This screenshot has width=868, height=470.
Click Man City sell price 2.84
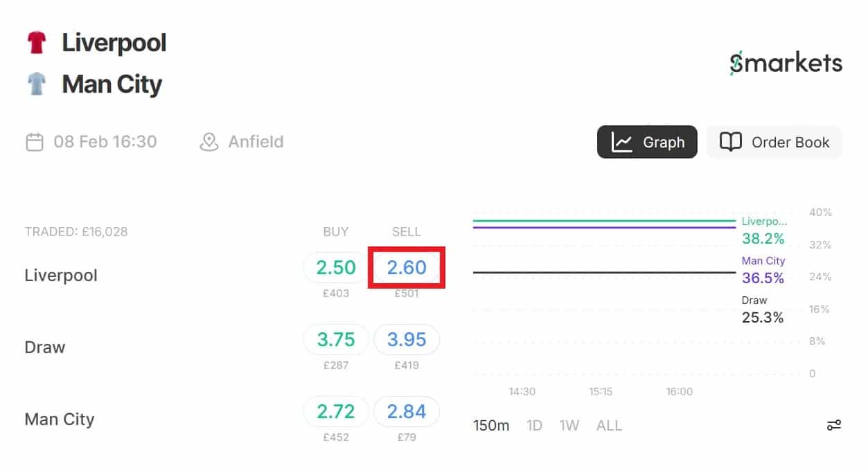407,412
